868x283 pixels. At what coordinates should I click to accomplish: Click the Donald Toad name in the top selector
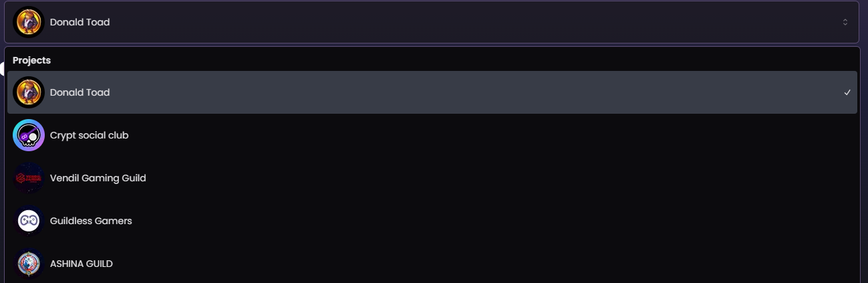coord(80,22)
